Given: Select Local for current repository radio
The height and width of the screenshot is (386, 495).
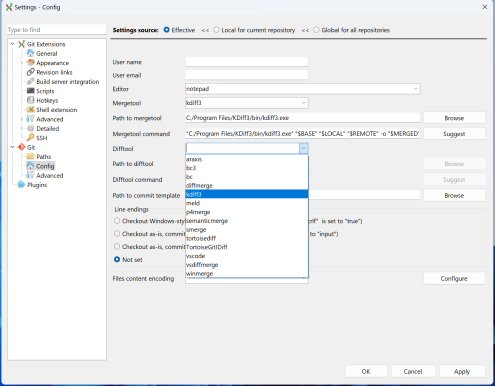Looking at the screenshot, I should (x=216, y=30).
